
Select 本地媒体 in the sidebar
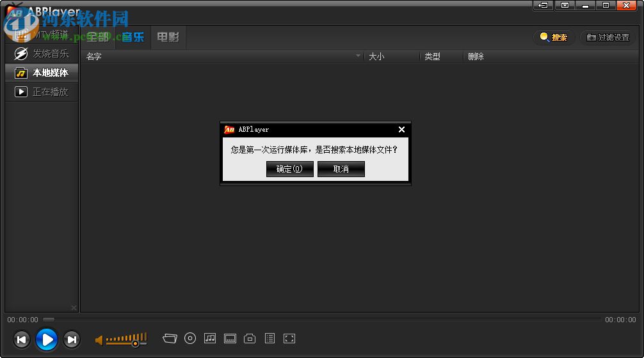click(x=42, y=73)
